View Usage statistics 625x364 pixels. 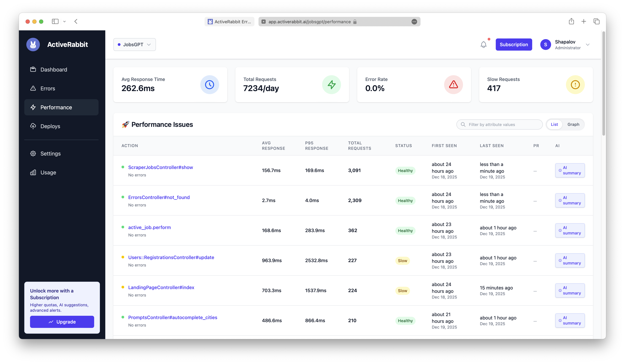(x=48, y=172)
